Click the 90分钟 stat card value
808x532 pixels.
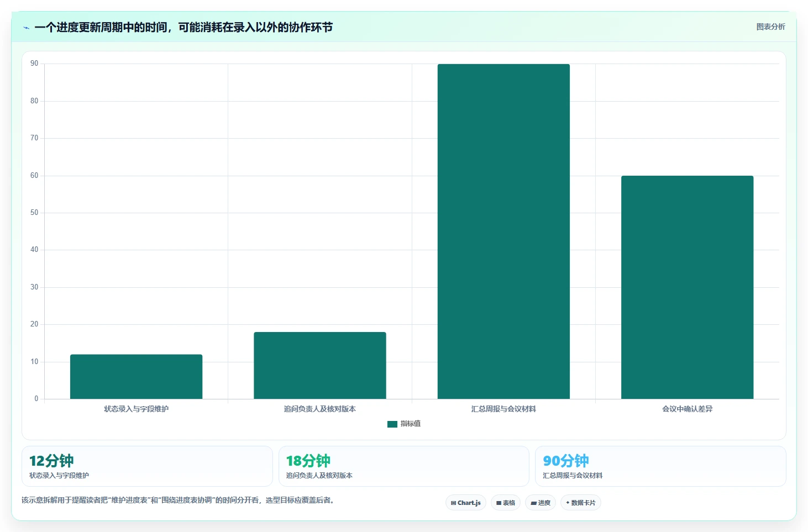pyautogui.click(x=565, y=461)
